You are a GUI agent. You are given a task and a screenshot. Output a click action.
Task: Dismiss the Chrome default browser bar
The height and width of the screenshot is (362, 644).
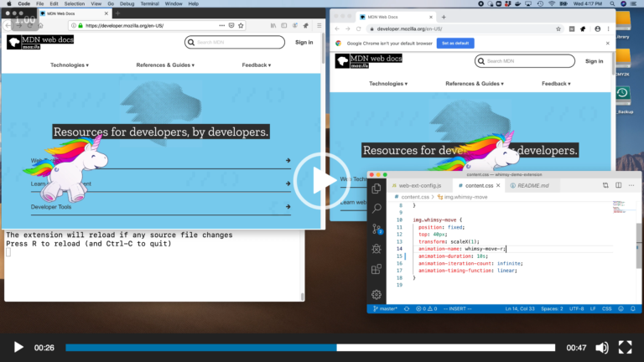[607, 43]
